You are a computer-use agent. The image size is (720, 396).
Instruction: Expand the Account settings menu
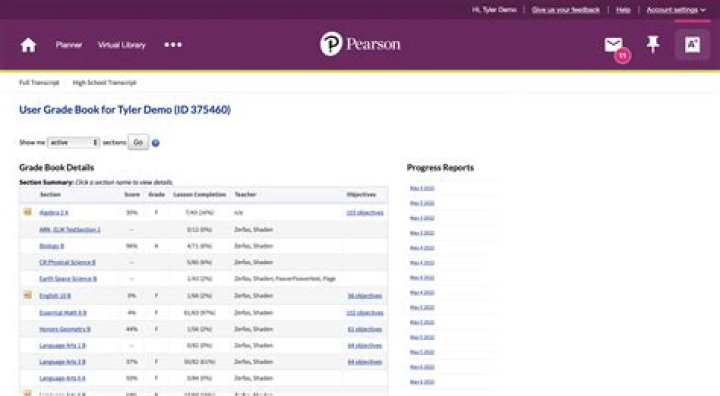(x=676, y=10)
